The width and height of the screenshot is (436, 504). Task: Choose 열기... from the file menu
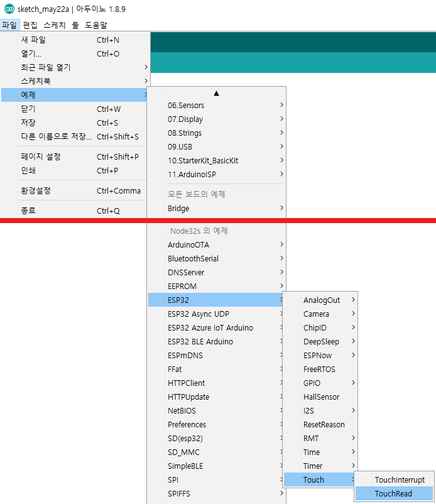75,53
